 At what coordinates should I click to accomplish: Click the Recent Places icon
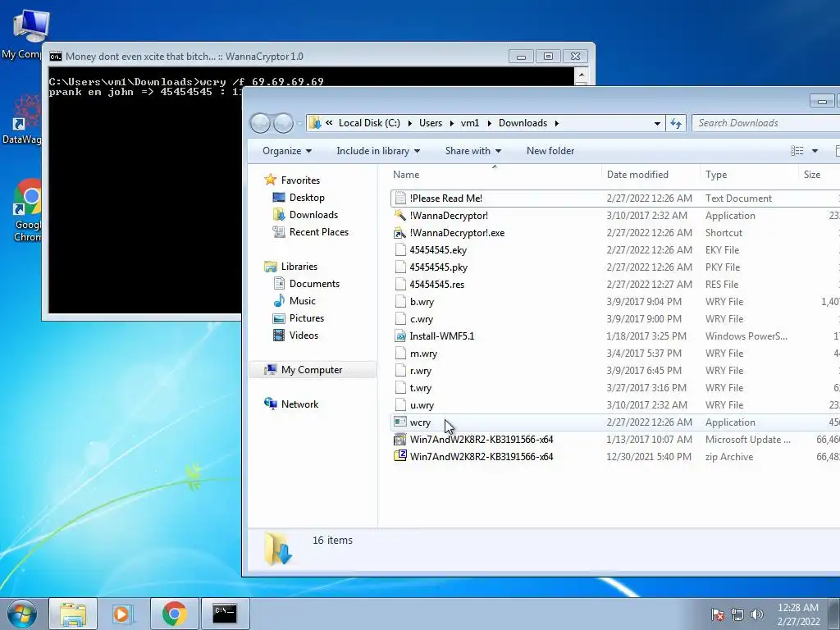279,231
